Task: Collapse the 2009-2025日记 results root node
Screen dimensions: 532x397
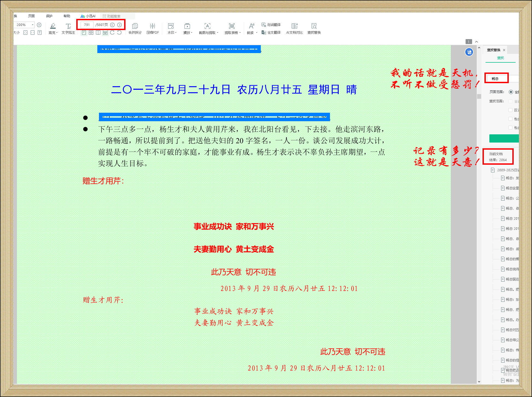Action: [x=493, y=170]
